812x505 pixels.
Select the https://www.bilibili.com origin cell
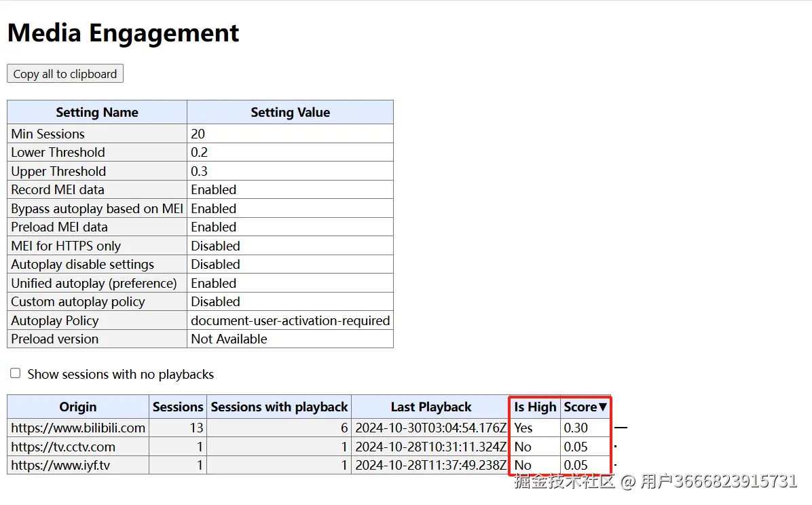(x=78, y=428)
